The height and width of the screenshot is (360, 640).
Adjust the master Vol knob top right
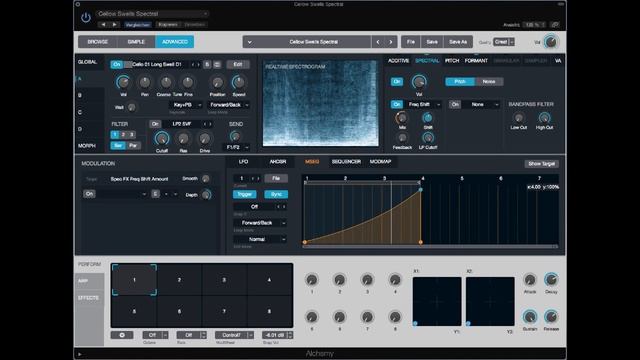click(551, 42)
